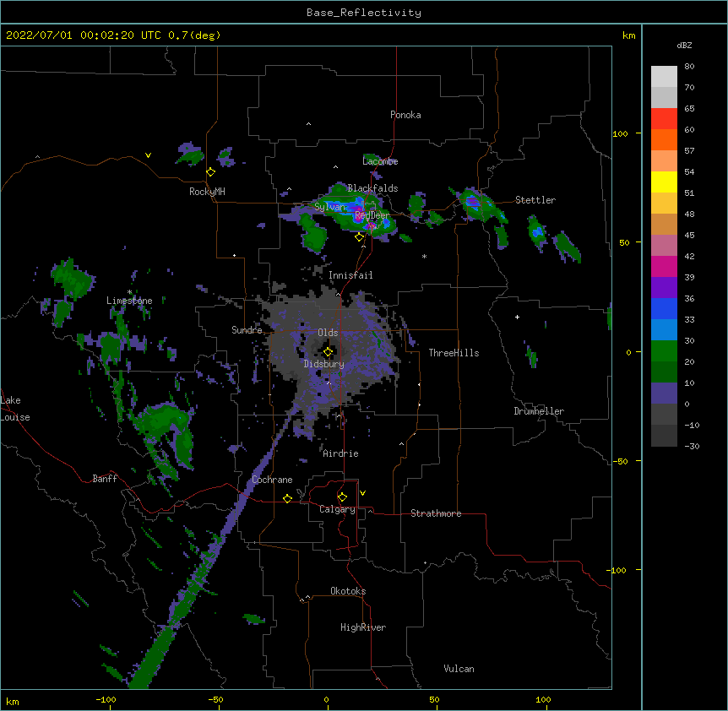Click the HighRiver label

pos(363,627)
